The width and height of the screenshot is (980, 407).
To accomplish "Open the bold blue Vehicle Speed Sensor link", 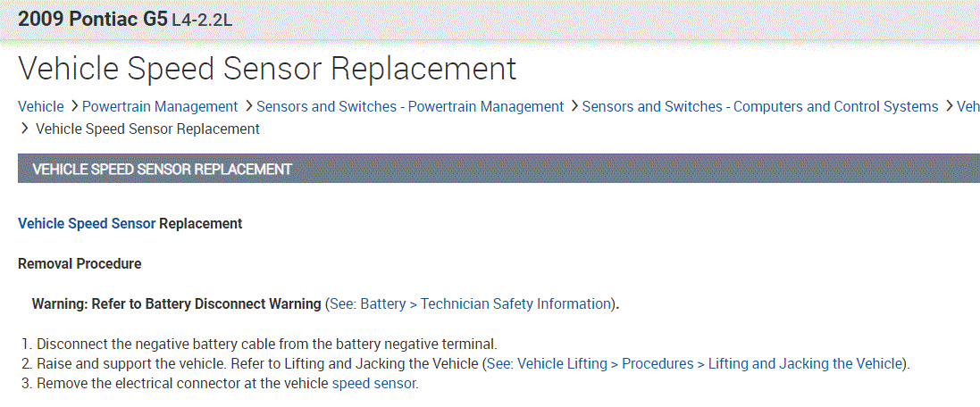I will [x=87, y=223].
